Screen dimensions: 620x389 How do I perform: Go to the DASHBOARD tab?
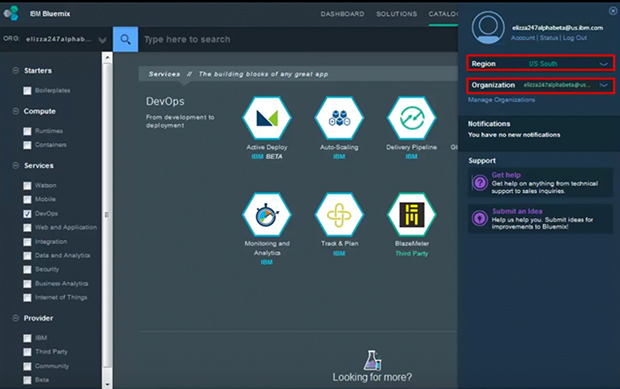pos(342,14)
